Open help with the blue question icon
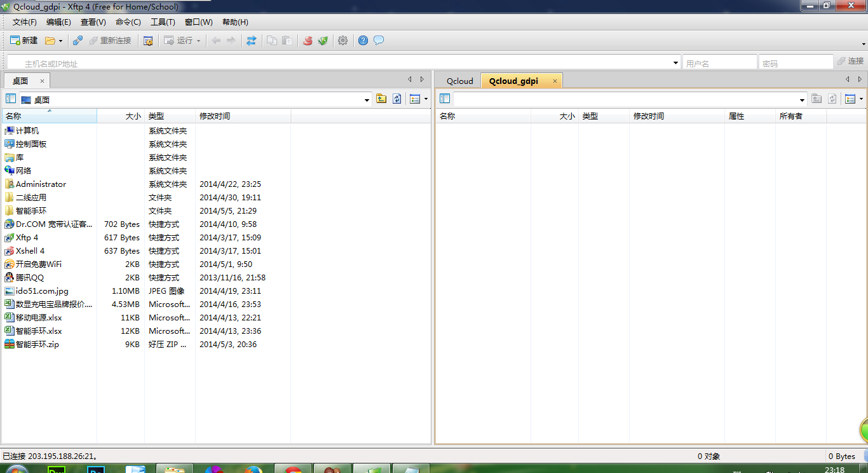 (363, 41)
